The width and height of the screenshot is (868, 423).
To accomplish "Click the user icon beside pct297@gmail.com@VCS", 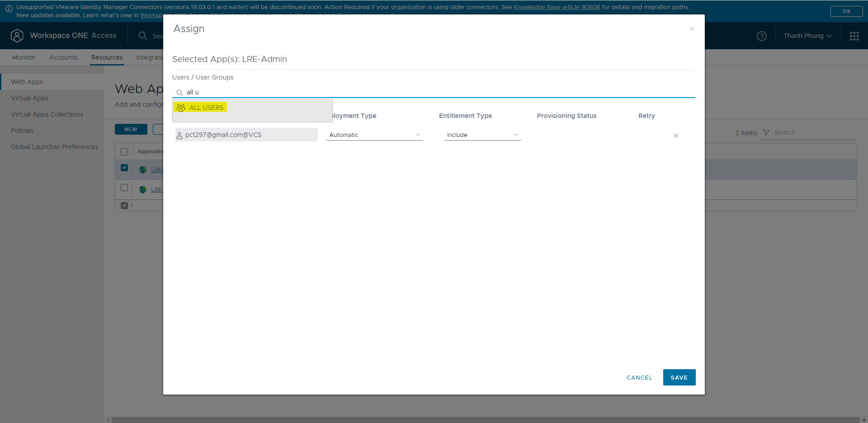I will pyautogui.click(x=179, y=135).
